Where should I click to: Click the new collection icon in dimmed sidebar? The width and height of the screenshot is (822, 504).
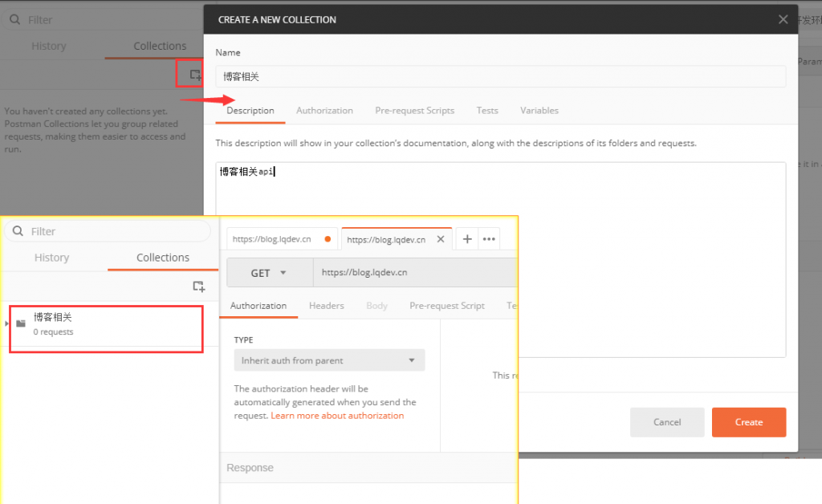196,75
